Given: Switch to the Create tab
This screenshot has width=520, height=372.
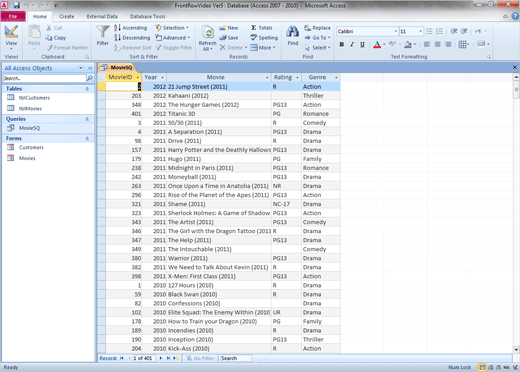Looking at the screenshot, I should click(x=67, y=16).
